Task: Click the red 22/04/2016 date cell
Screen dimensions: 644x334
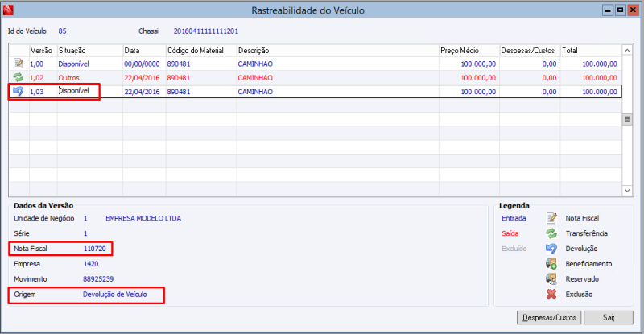Action: 142,77
